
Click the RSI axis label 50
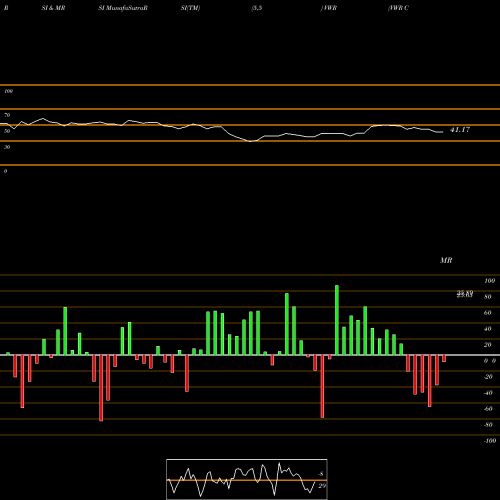pyautogui.click(x=7, y=131)
